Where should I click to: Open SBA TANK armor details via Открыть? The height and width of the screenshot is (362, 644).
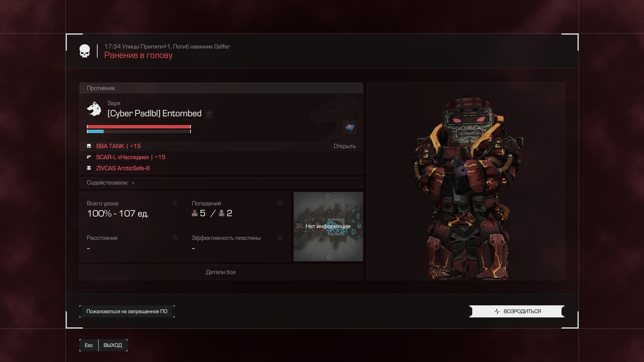tap(344, 146)
